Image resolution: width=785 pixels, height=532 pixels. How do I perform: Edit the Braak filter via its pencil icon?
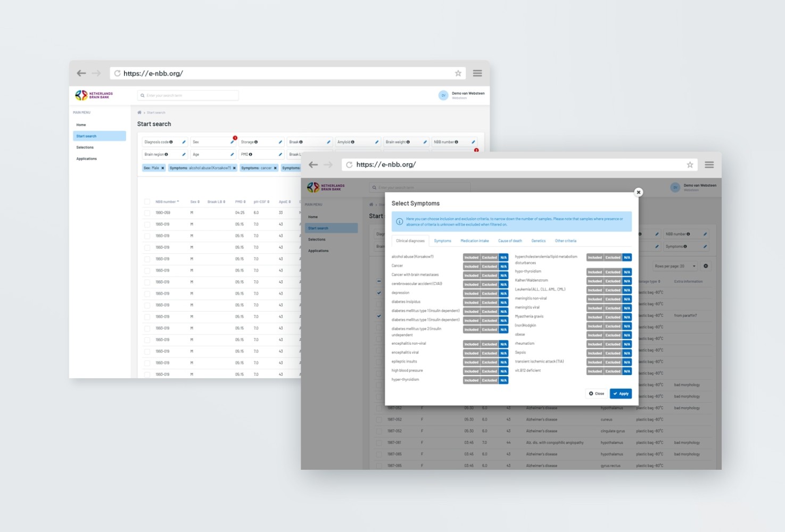(x=328, y=142)
